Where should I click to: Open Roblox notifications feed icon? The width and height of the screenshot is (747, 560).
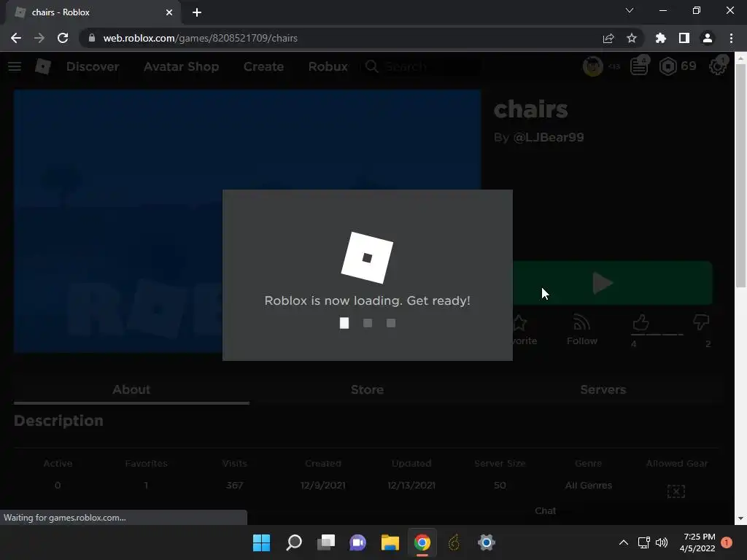(x=639, y=66)
